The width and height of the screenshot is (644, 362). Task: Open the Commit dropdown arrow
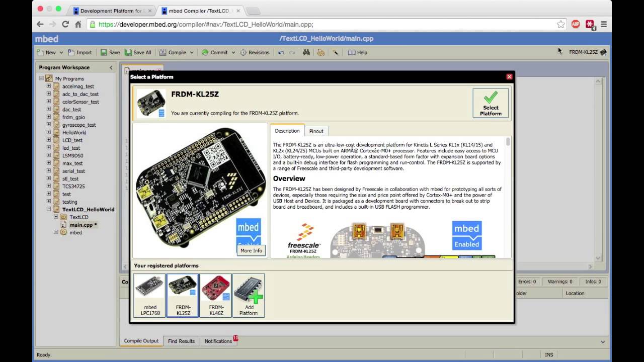coord(233,52)
